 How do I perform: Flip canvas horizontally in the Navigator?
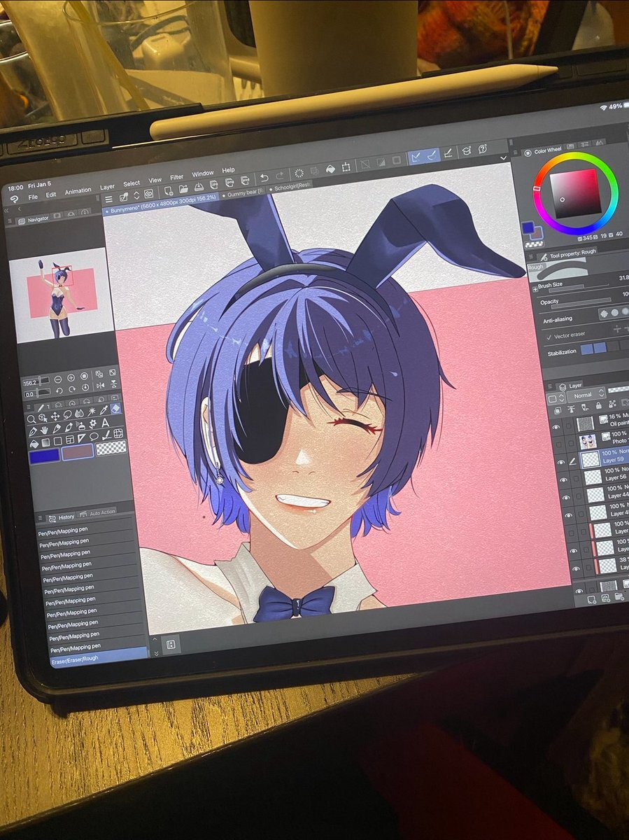tap(99, 386)
